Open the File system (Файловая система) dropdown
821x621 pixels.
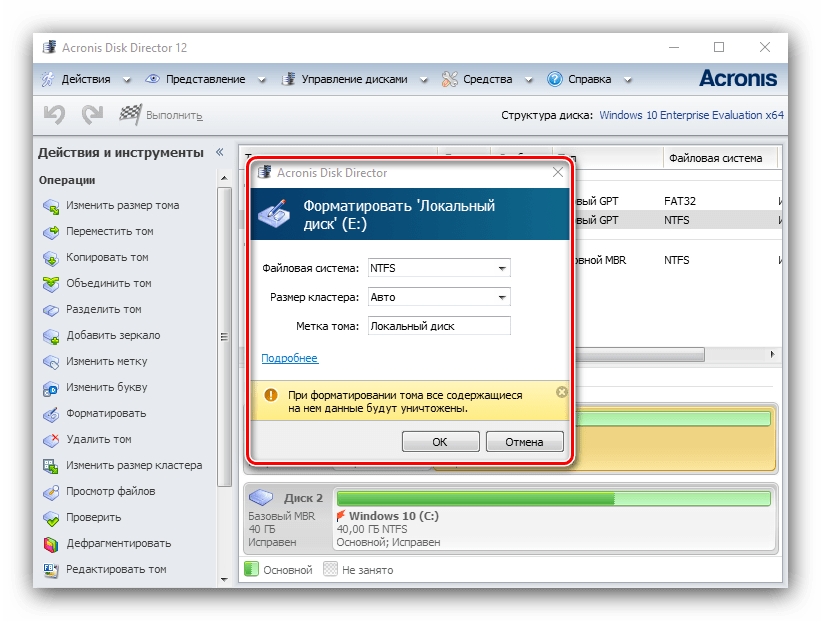coord(502,268)
